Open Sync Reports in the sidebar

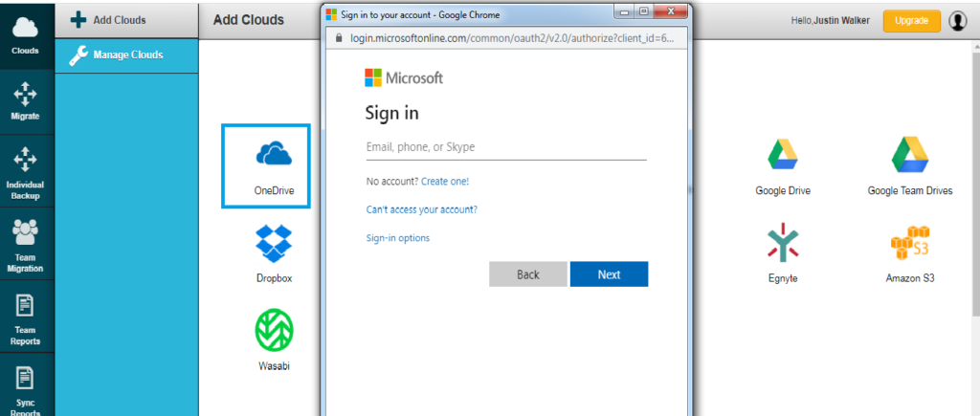(x=27, y=387)
